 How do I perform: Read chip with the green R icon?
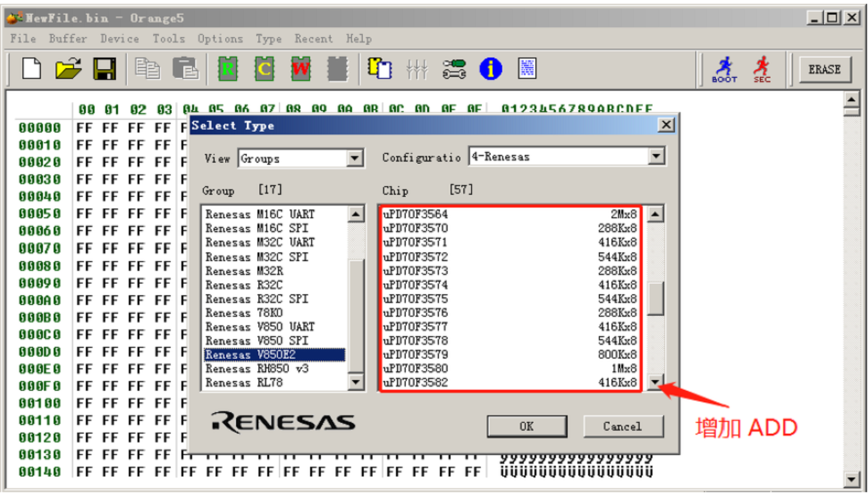(227, 70)
